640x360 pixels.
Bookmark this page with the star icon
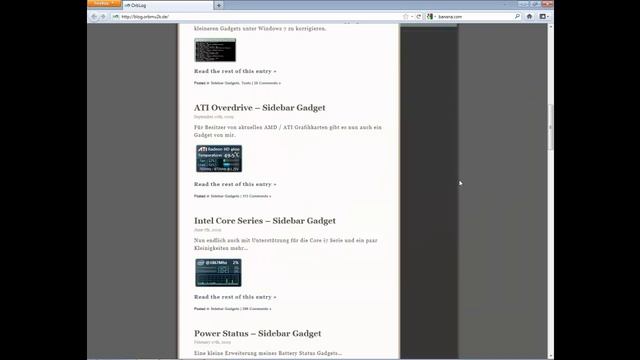click(x=406, y=17)
